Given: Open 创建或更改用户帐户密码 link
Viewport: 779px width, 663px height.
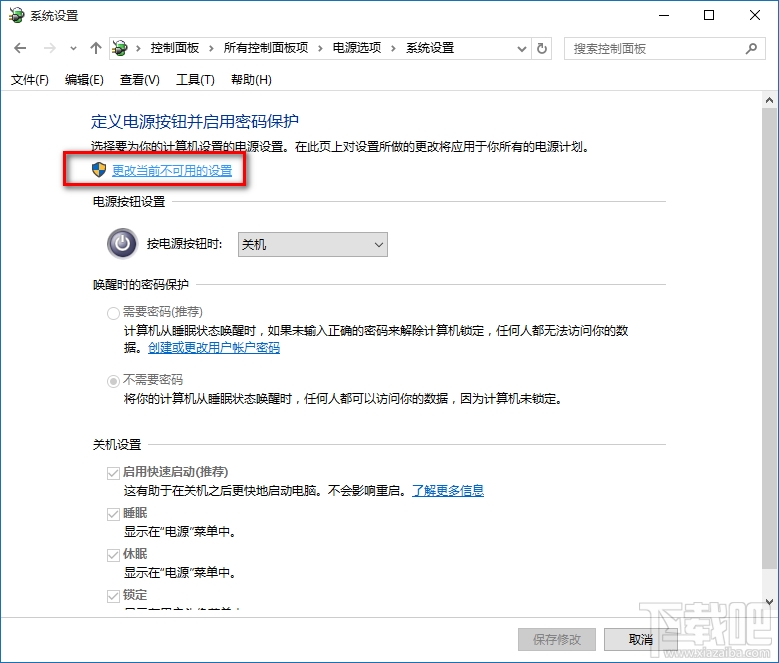Looking at the screenshot, I should click(214, 347).
